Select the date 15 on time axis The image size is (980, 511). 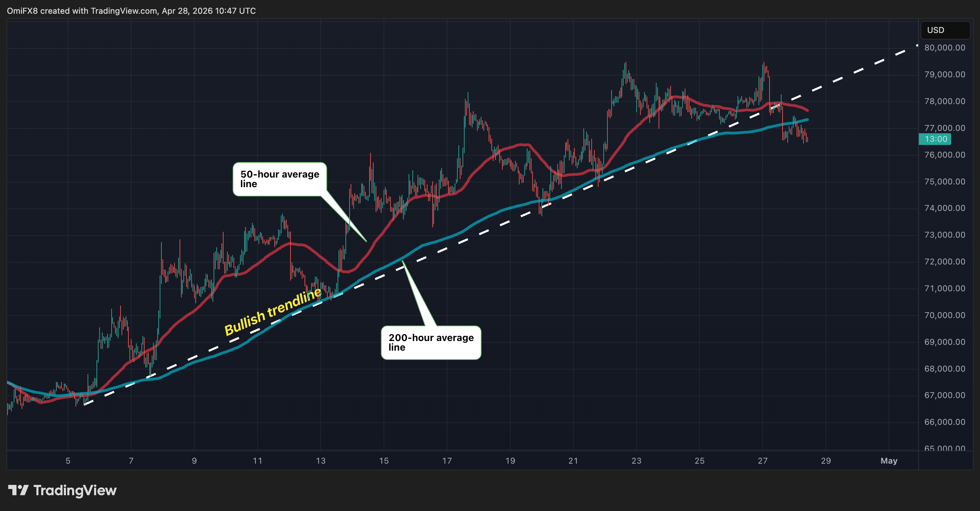tap(383, 461)
